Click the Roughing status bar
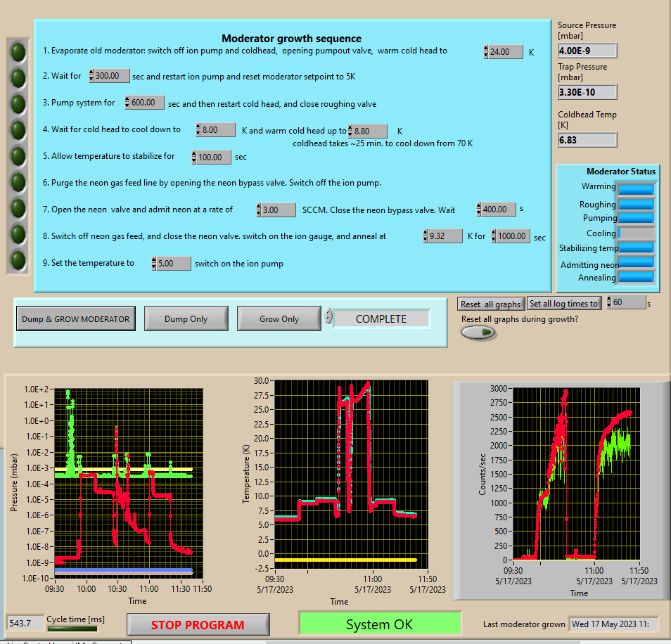The image size is (671, 644). point(637,204)
